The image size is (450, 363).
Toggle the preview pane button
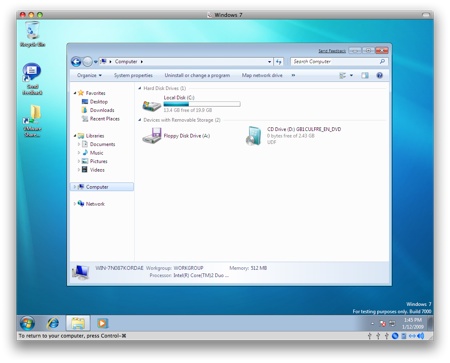pyautogui.click(x=365, y=76)
